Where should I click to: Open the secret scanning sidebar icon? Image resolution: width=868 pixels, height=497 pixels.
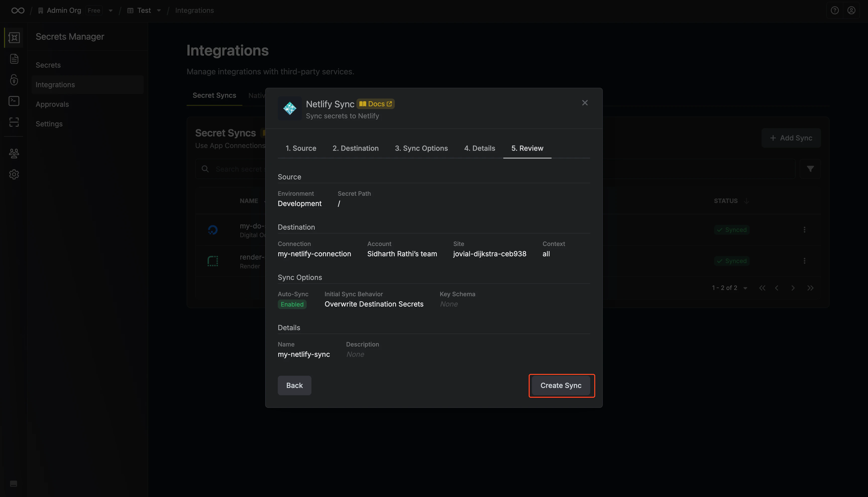pyautogui.click(x=14, y=122)
